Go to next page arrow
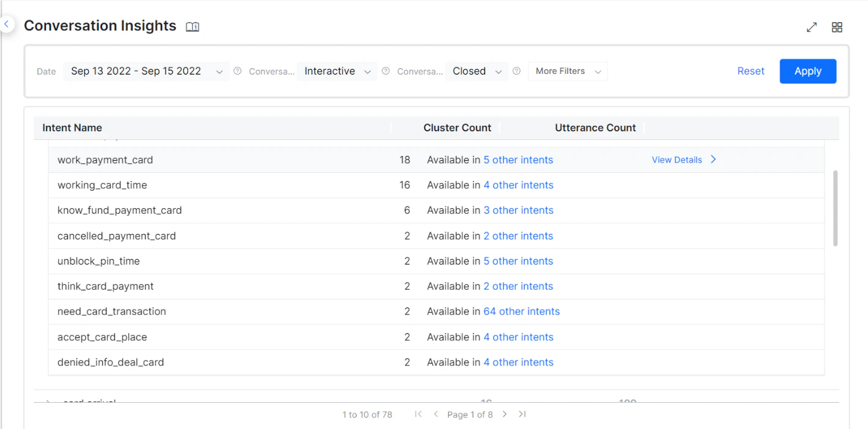868x429 pixels. click(505, 414)
